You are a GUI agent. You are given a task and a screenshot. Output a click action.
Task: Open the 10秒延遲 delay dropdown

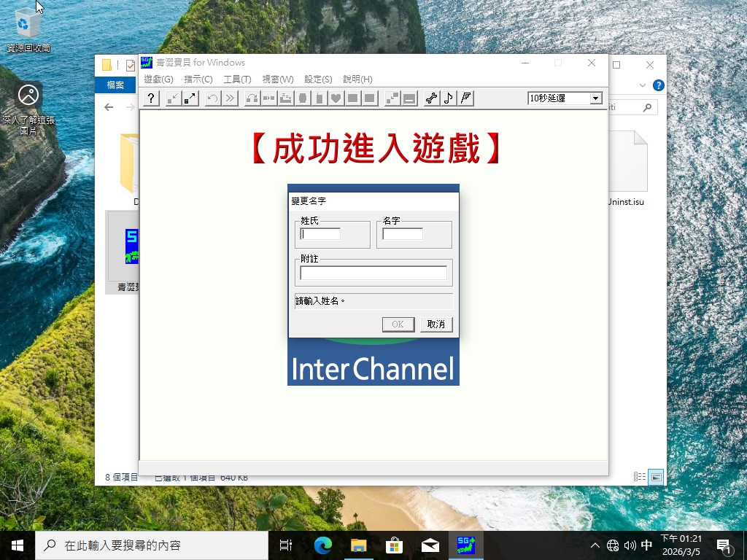coord(595,98)
